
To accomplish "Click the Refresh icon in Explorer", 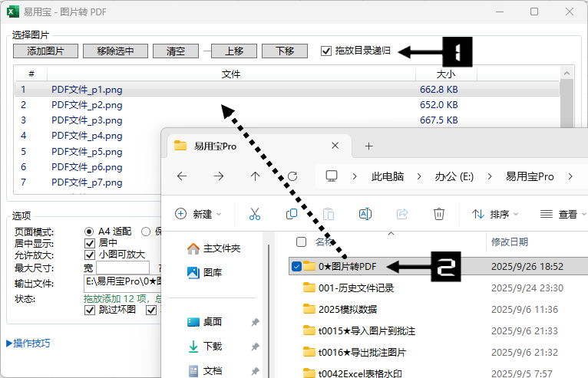I will pos(292,176).
